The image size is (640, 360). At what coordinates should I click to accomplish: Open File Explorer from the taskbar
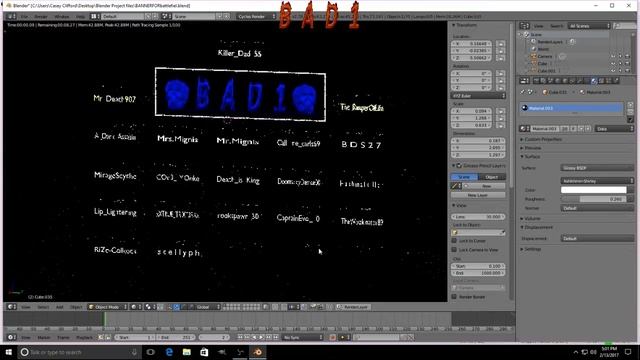187,352
